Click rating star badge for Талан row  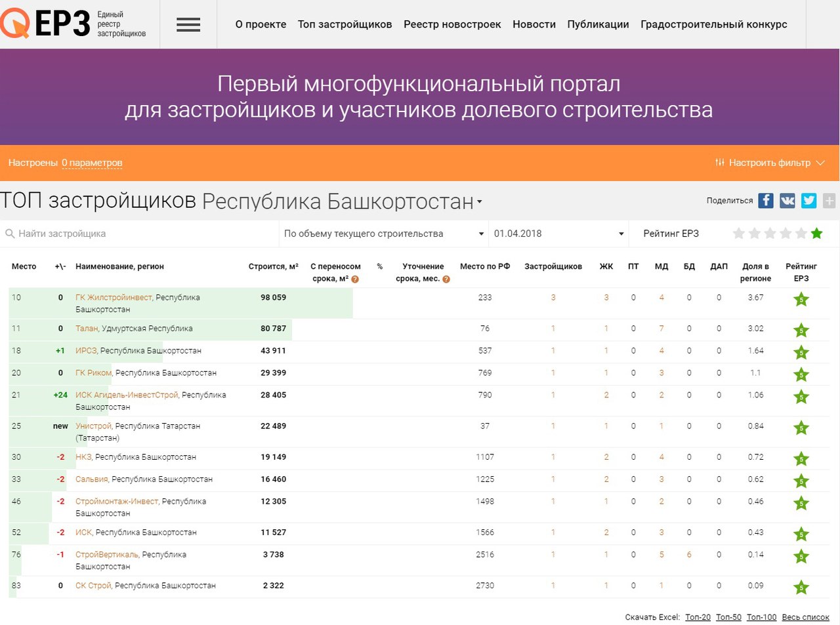(801, 331)
